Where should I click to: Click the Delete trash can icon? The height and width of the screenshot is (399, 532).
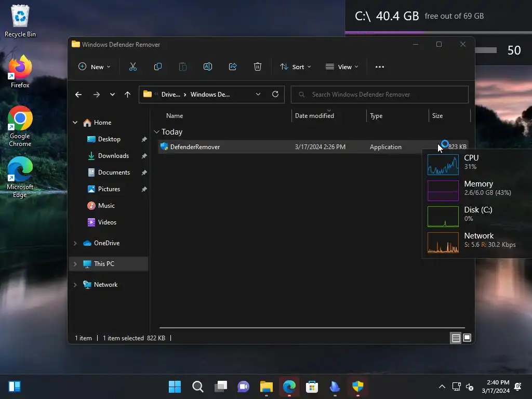pos(258,67)
